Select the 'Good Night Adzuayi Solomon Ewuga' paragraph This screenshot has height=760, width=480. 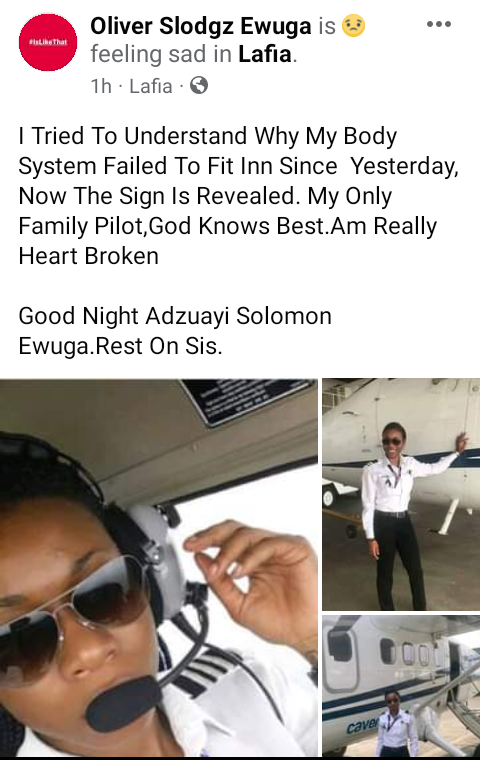point(175,331)
